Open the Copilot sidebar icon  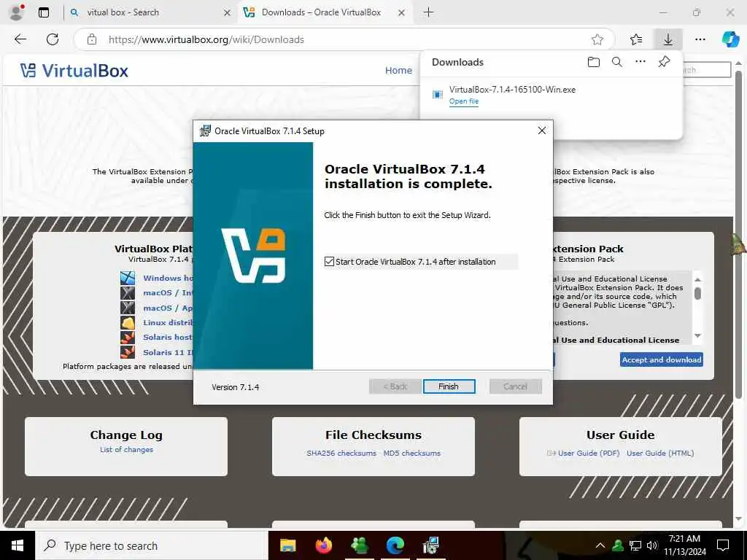(730, 39)
